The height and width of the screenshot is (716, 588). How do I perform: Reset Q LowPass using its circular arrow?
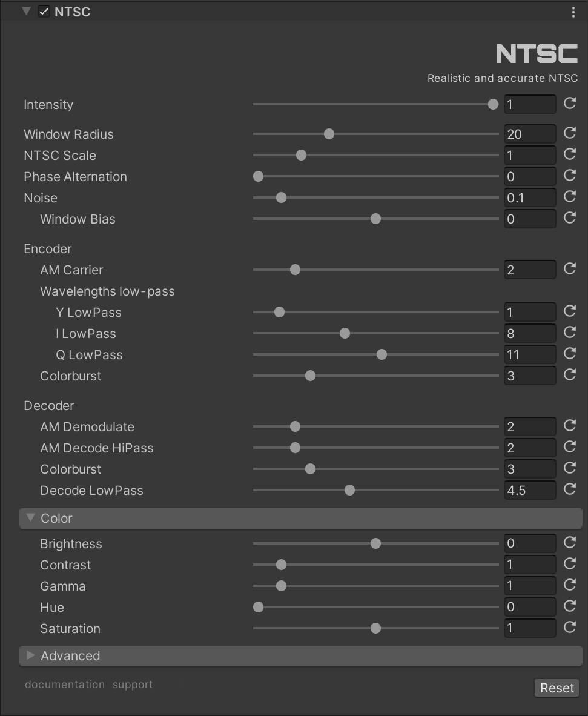[x=569, y=354]
